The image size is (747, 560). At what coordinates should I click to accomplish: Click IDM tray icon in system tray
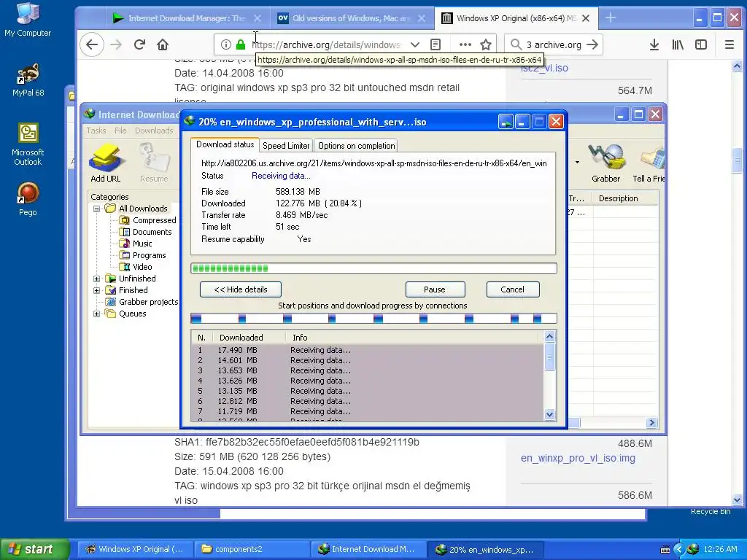point(693,549)
